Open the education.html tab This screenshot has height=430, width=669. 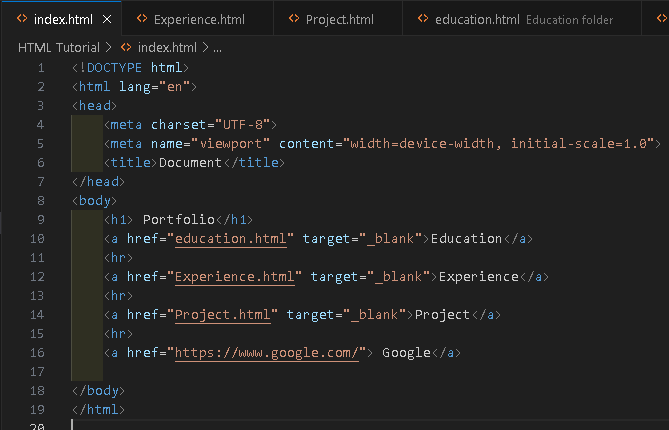pyautogui.click(x=522, y=20)
